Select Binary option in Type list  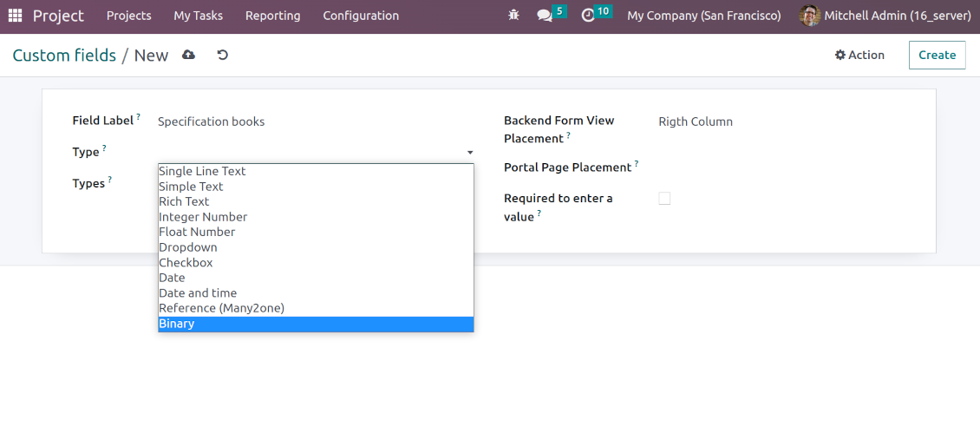pos(316,324)
